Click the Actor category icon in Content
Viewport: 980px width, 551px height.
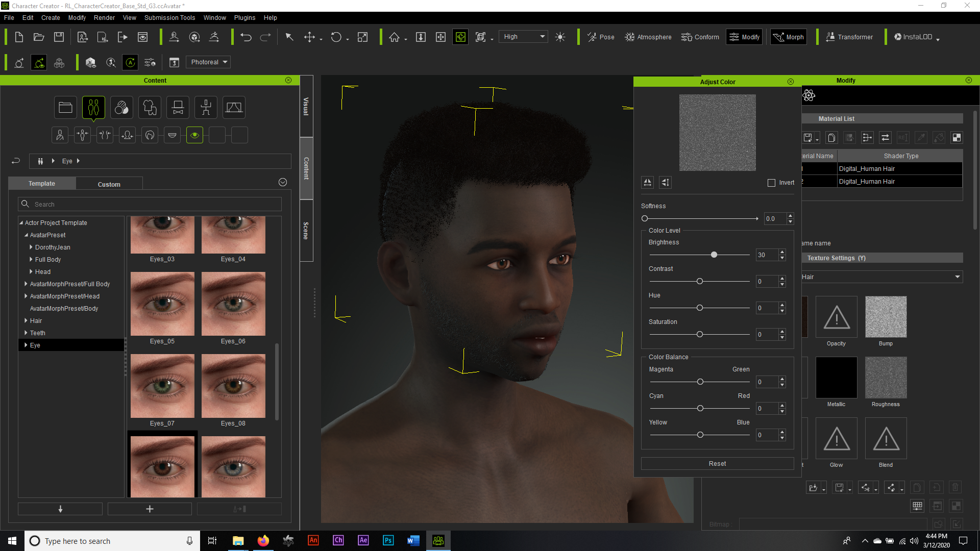tap(93, 108)
